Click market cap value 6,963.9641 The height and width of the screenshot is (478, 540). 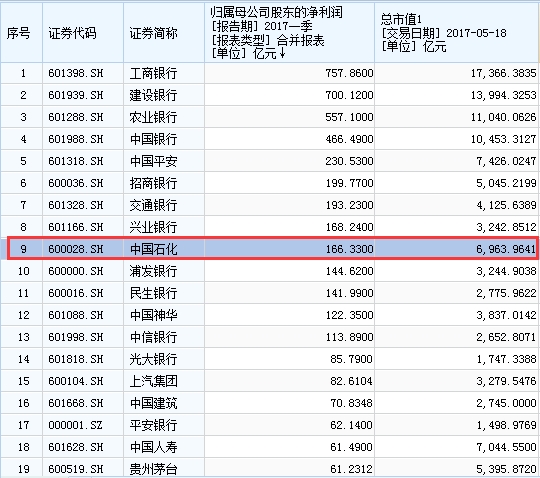pyautogui.click(x=506, y=249)
